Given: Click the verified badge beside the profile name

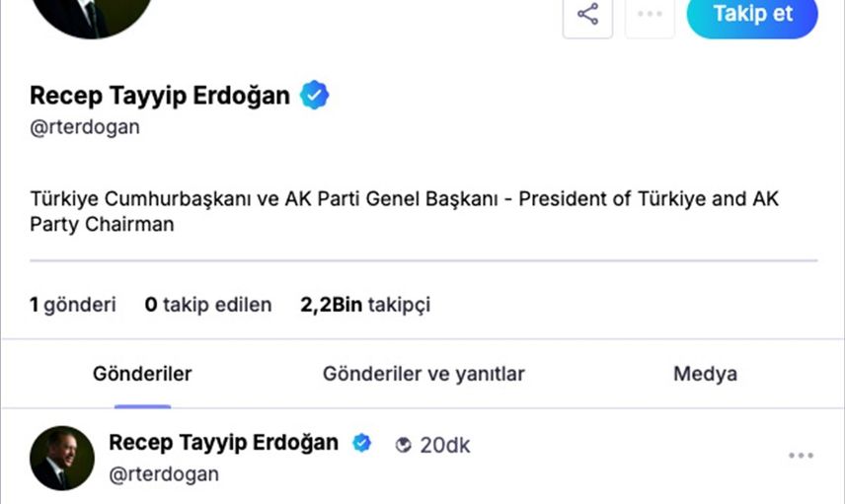Looking at the screenshot, I should (x=315, y=96).
